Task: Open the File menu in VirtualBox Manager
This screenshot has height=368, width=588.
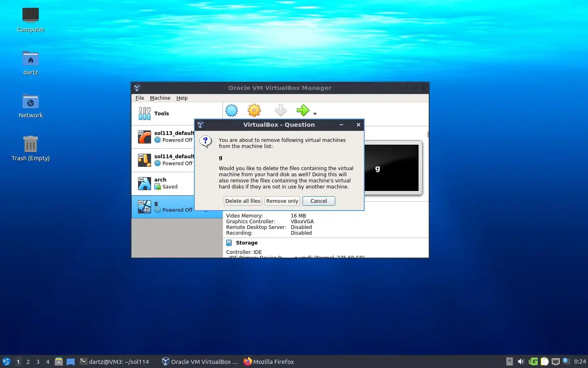Action: click(x=140, y=98)
